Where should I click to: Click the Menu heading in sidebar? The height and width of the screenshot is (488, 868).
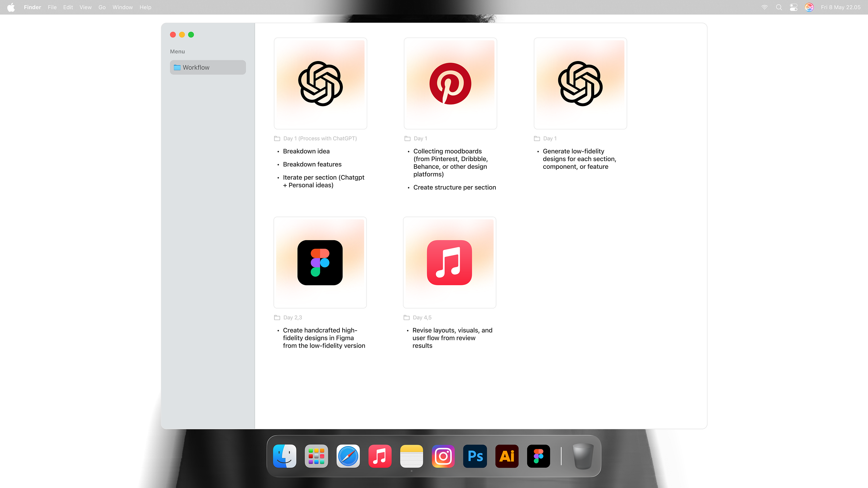pyautogui.click(x=178, y=51)
